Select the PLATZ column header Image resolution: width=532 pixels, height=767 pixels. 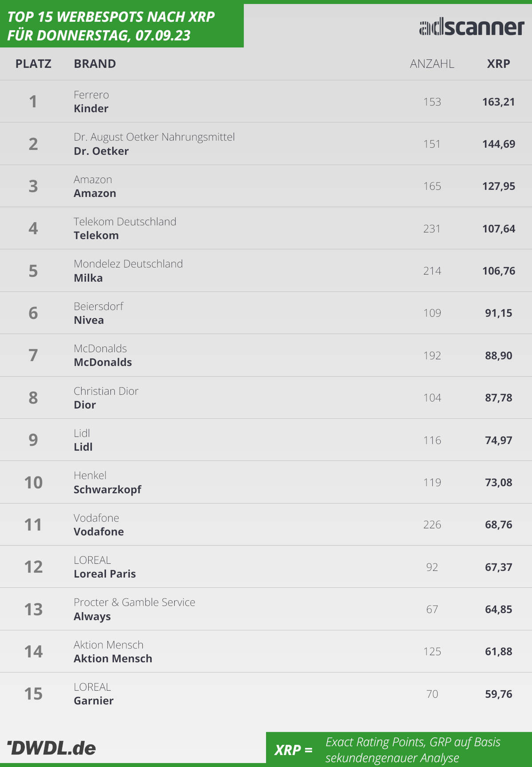(33, 64)
